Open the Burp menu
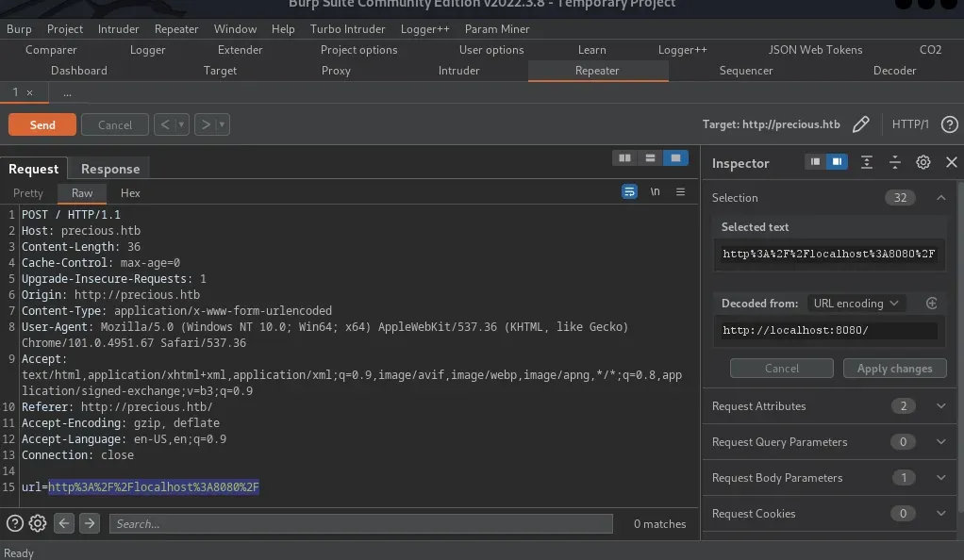Screen dimensions: 964x560 (19, 29)
